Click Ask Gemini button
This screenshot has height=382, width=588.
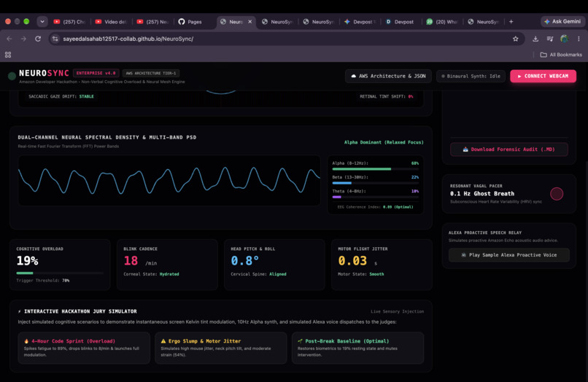pos(562,22)
